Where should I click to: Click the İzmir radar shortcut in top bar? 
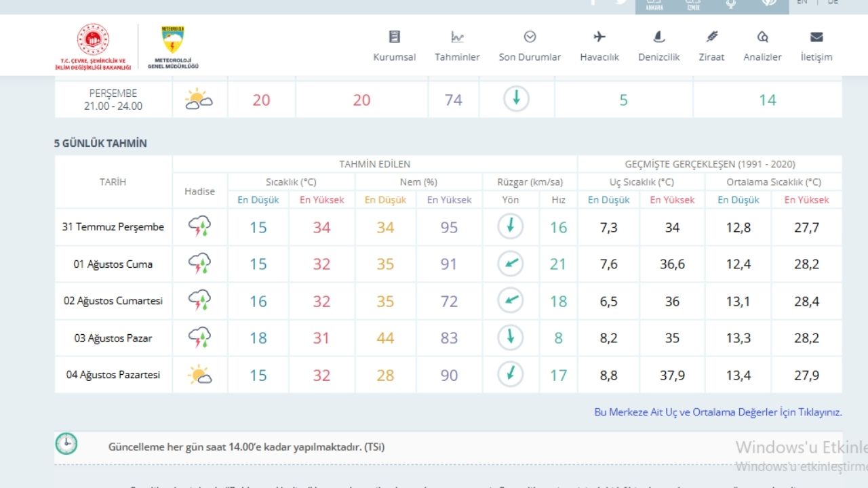click(x=692, y=4)
